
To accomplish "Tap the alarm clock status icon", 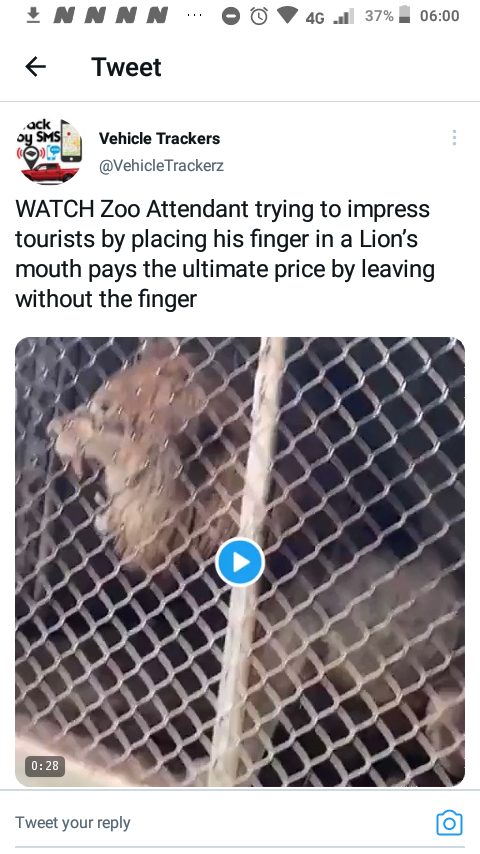I will point(259,16).
